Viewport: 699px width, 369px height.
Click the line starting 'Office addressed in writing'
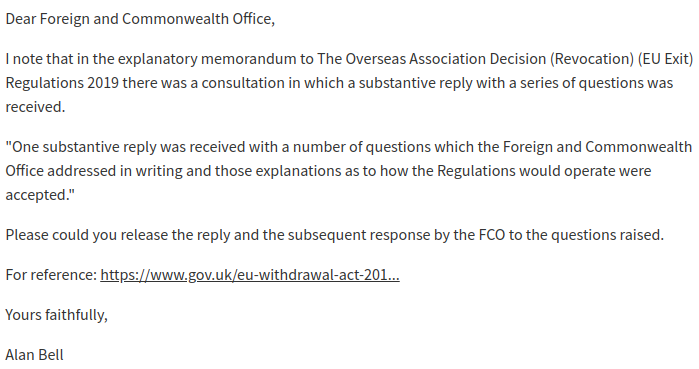328,171
